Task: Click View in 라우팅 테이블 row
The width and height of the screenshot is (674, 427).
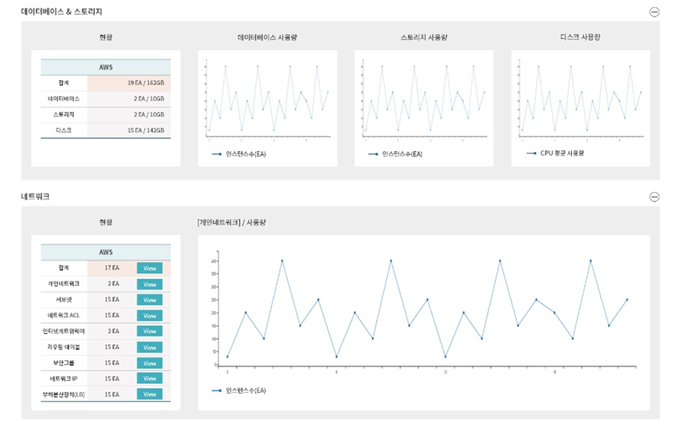Action: click(150, 347)
